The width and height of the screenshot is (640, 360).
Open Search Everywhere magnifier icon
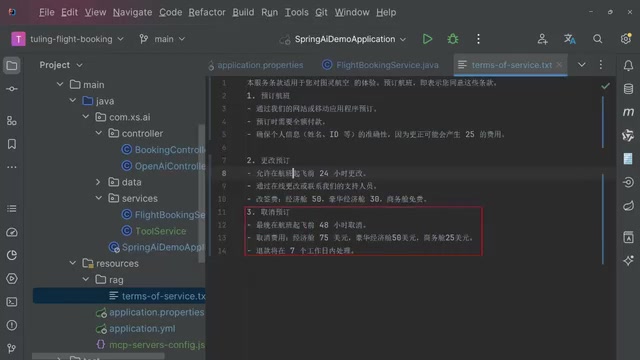[x=598, y=39]
